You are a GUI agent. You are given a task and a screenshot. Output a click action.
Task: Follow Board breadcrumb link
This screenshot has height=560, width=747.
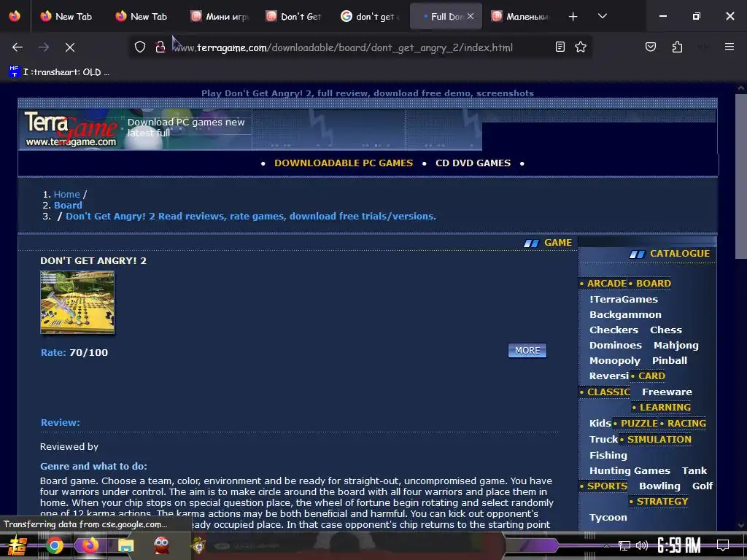(x=68, y=205)
